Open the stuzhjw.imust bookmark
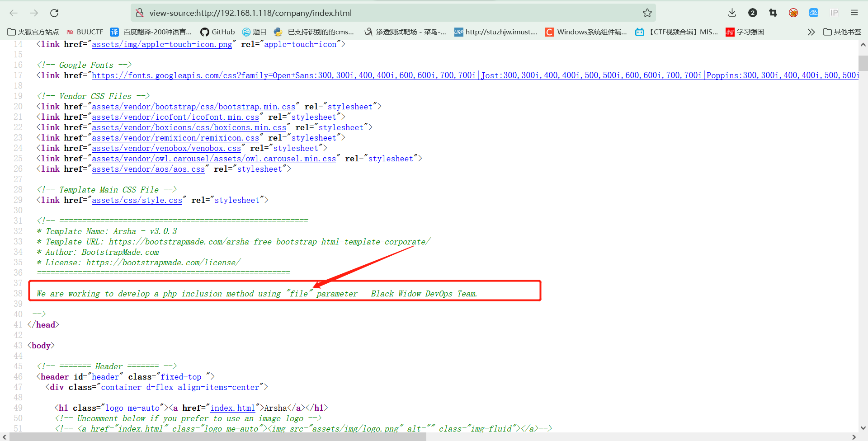 496,32
